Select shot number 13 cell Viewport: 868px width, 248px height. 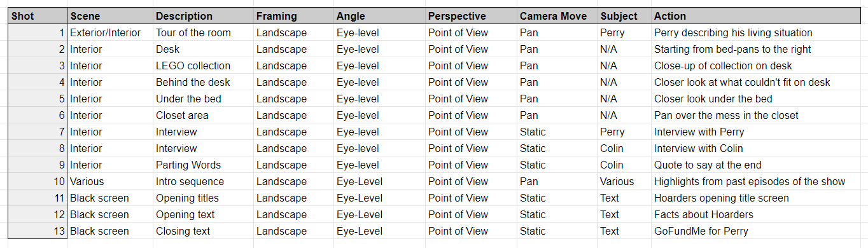pyautogui.click(x=38, y=231)
